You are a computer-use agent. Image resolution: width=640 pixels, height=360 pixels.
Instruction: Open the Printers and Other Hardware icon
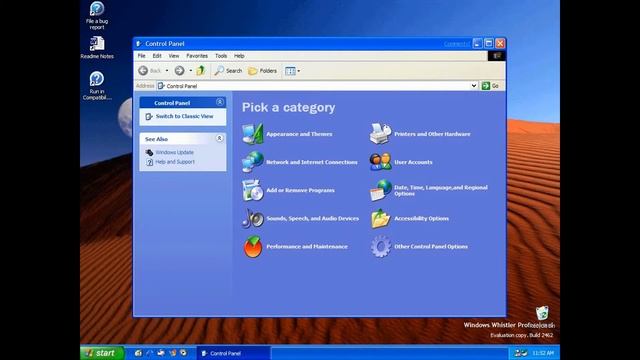pos(380,134)
